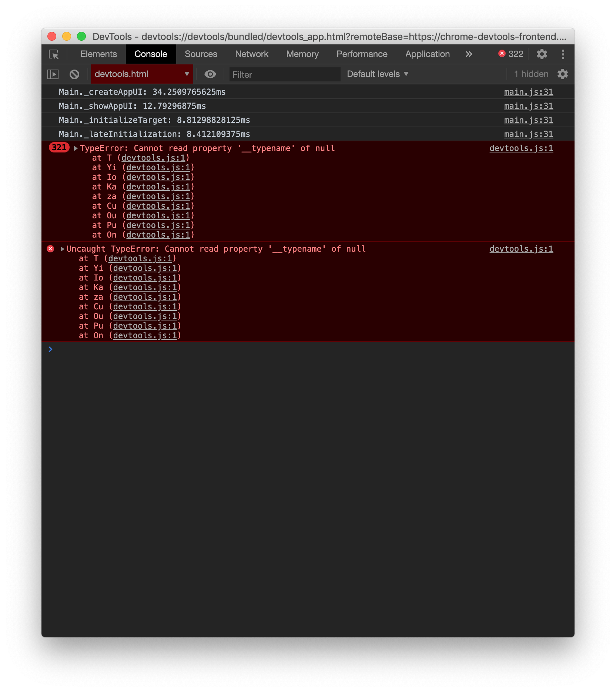Click the 1 hidden label

coord(531,74)
